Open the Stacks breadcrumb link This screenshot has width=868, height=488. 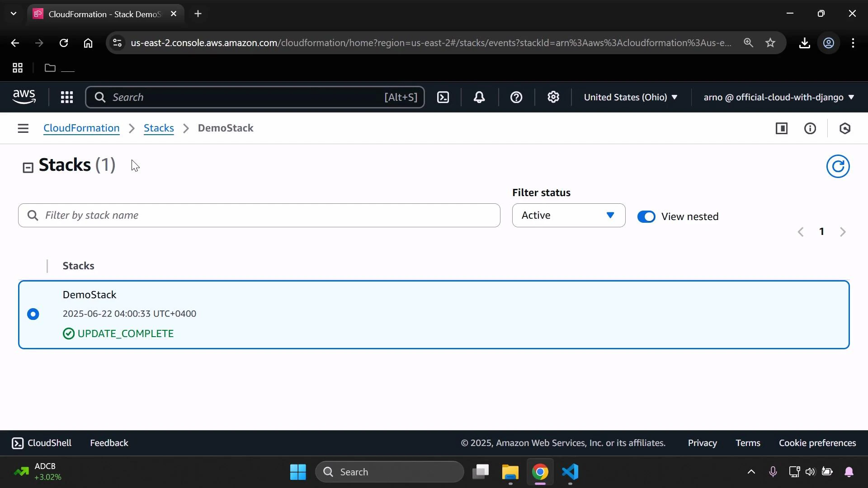pos(158,128)
